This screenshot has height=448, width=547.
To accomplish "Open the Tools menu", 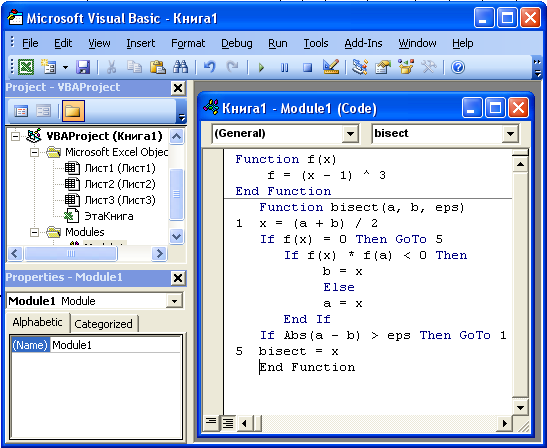I will (x=316, y=43).
